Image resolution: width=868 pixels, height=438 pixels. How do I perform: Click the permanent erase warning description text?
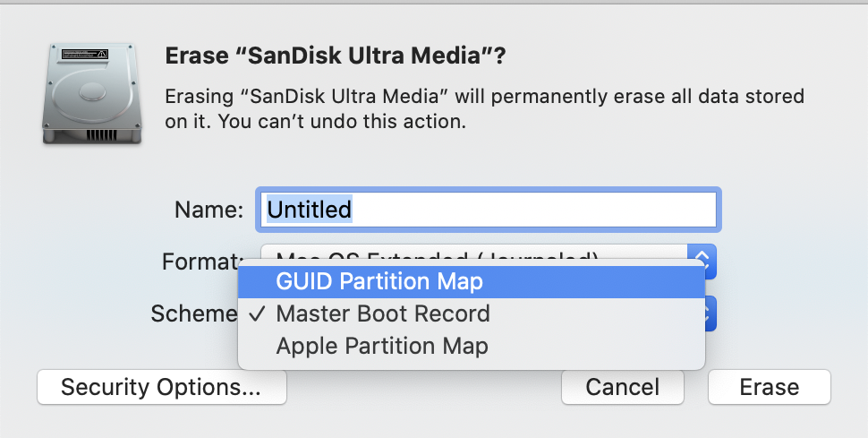(x=485, y=108)
